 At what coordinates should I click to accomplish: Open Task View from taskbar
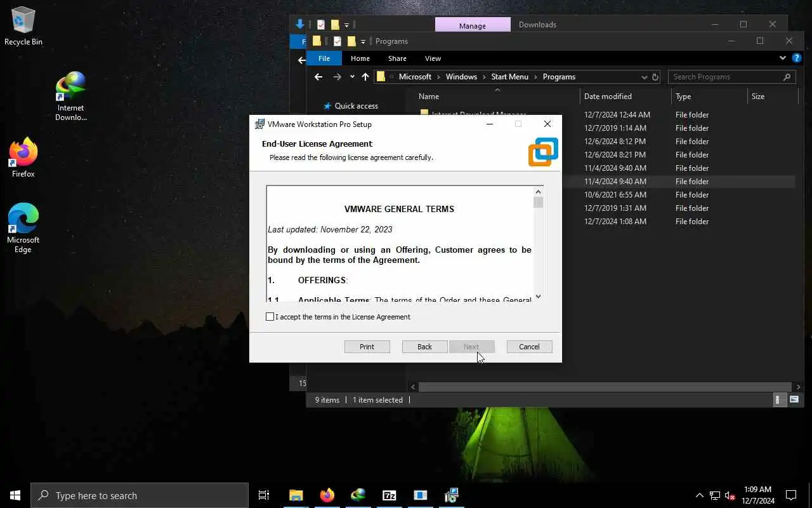[264, 495]
